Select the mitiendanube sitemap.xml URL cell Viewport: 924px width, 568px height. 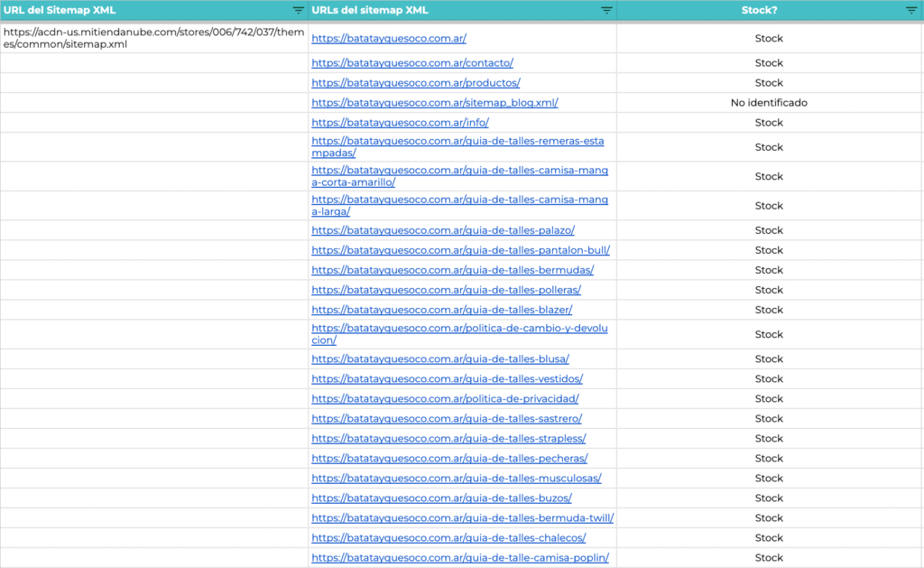(153, 38)
